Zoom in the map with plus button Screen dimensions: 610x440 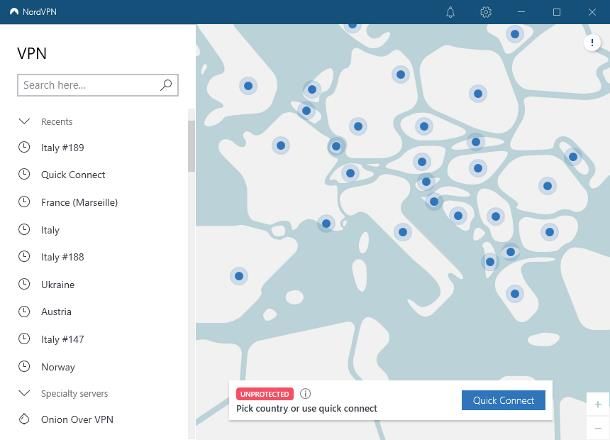coord(598,404)
